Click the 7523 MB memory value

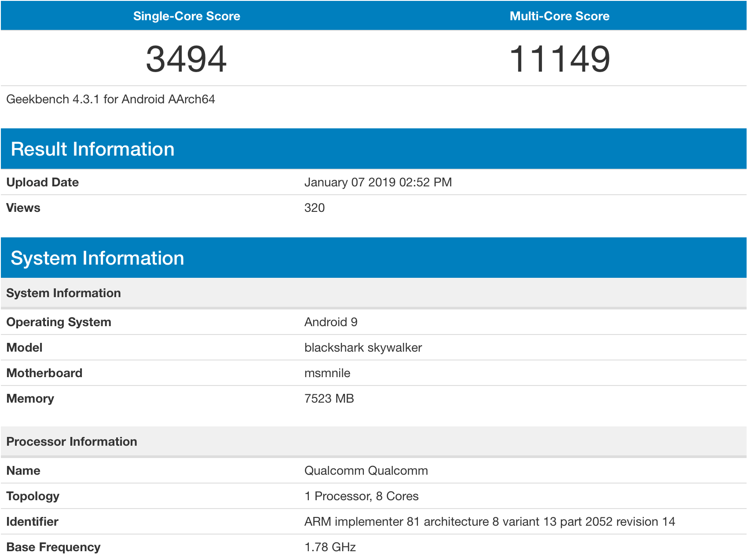pos(329,399)
